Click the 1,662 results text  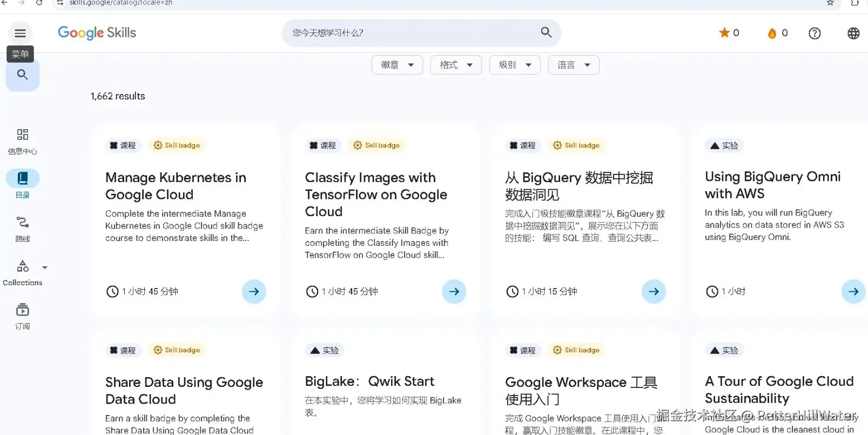(x=118, y=96)
